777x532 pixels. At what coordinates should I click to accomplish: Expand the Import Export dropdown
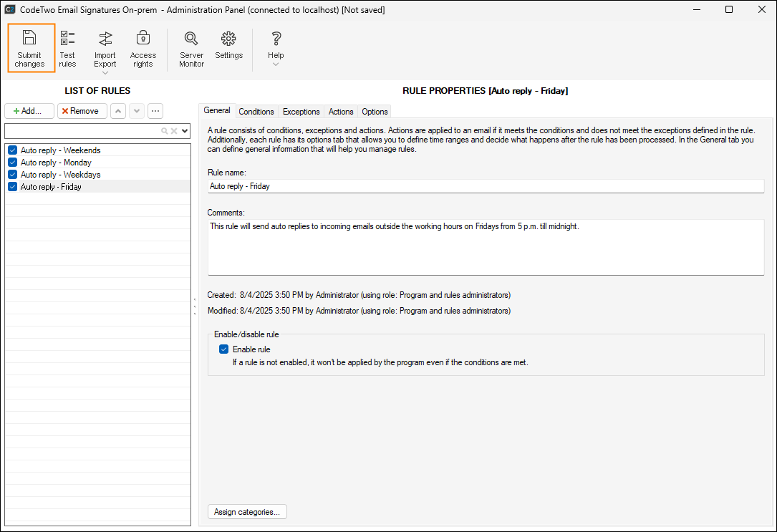[105, 72]
